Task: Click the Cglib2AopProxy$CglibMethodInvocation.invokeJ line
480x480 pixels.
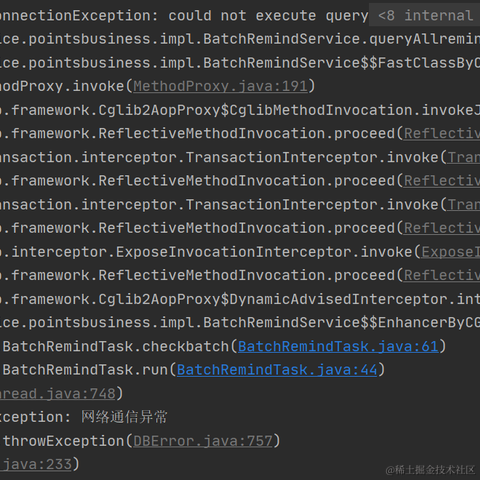Action: (240, 110)
